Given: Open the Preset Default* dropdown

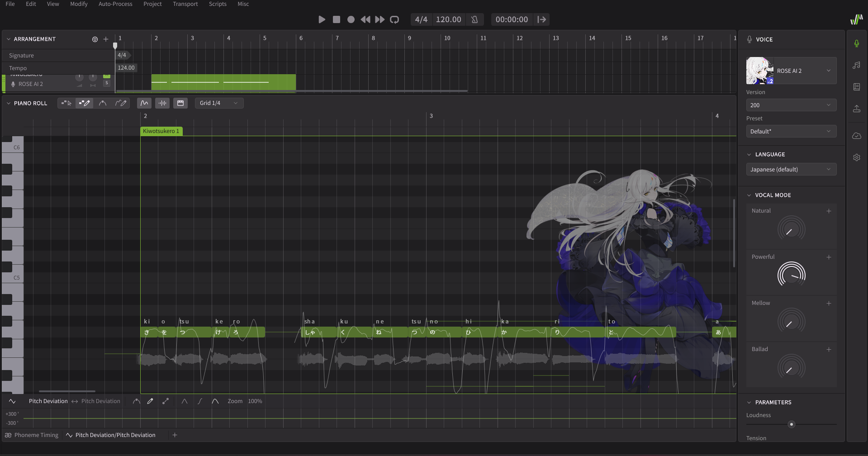Looking at the screenshot, I should (x=791, y=131).
